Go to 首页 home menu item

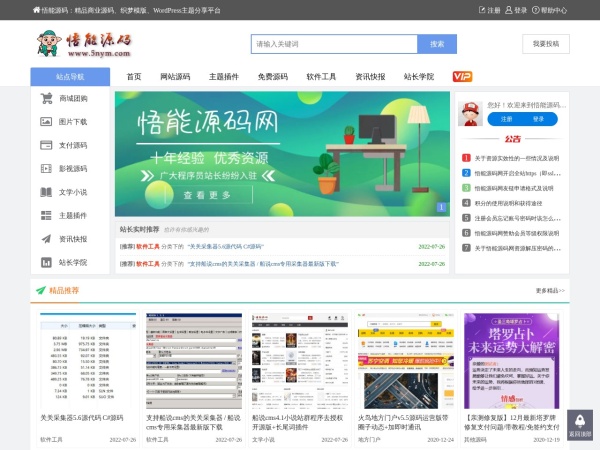click(x=134, y=77)
